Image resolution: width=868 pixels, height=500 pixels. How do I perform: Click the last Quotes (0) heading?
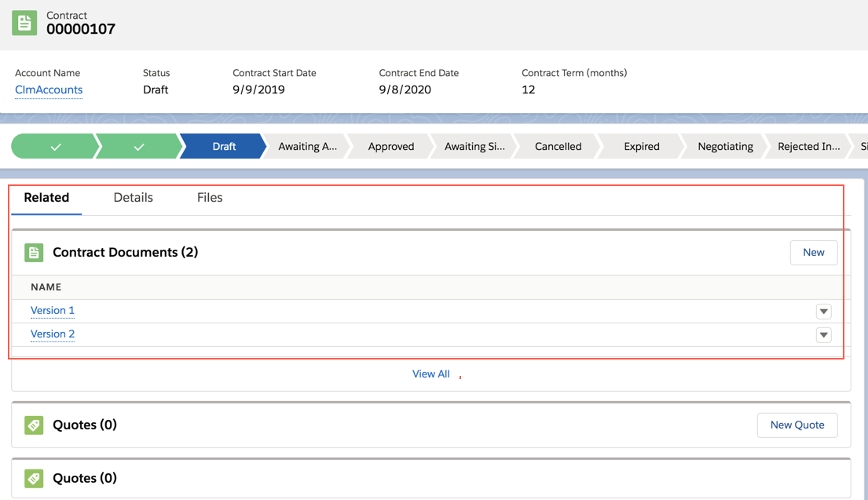(x=85, y=478)
